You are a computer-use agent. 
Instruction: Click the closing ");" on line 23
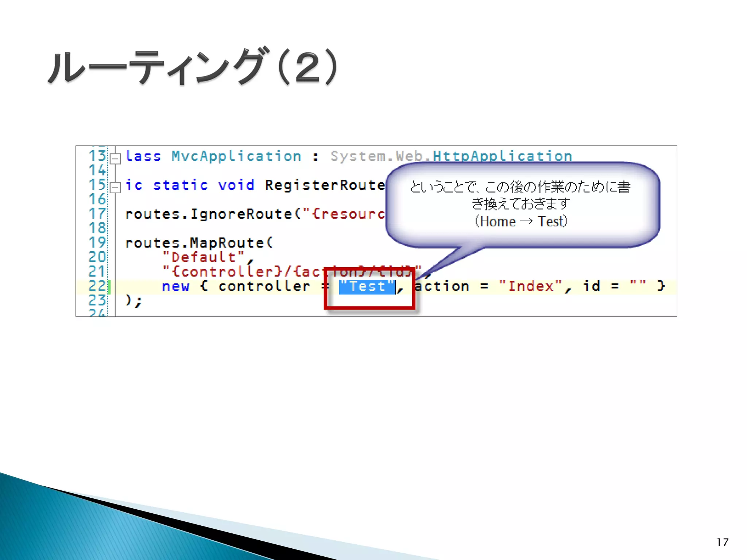(x=133, y=301)
